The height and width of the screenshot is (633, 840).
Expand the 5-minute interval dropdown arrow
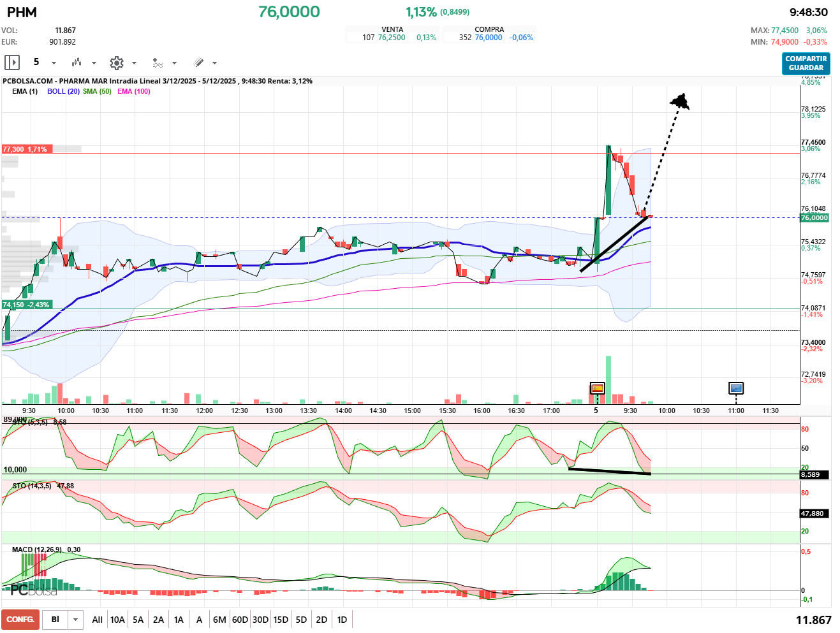[54, 62]
